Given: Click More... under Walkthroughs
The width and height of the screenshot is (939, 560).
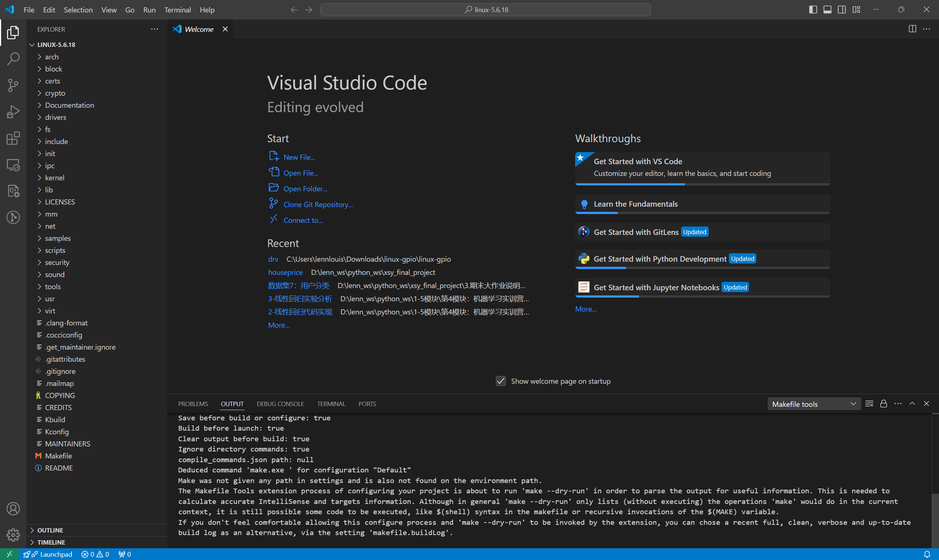Looking at the screenshot, I should (x=586, y=309).
